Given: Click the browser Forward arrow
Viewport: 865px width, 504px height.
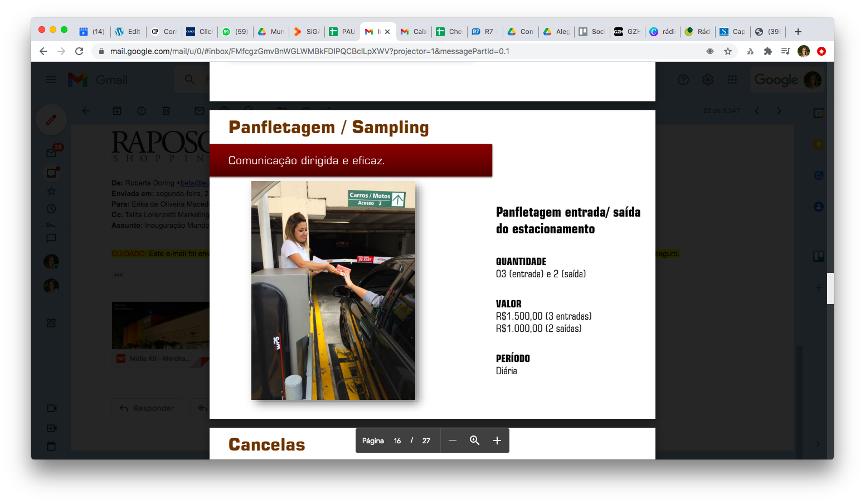Looking at the screenshot, I should (61, 51).
